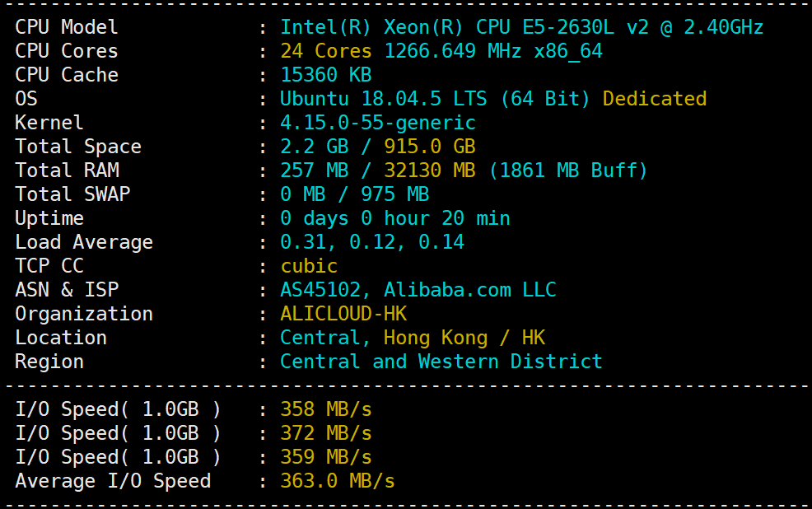Click the '0.31, 0.12, 0.14' load value

pos(371,242)
